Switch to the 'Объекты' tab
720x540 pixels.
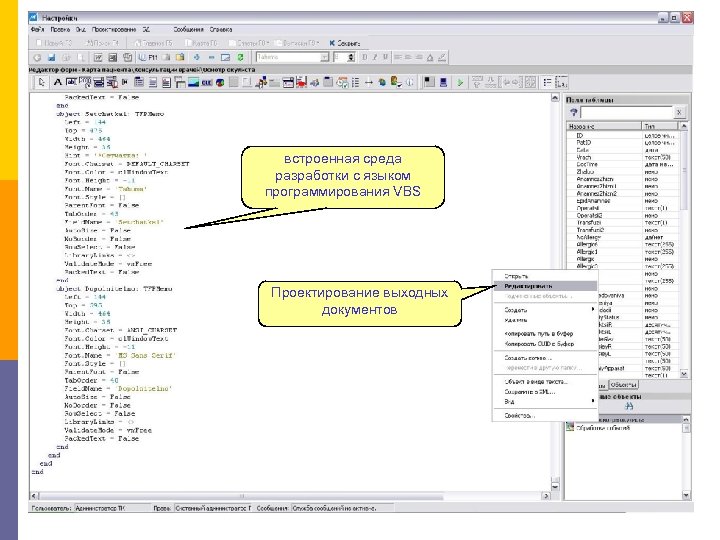coord(623,384)
